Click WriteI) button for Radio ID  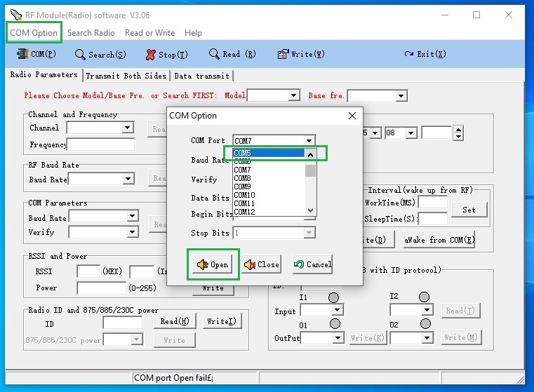pos(222,321)
